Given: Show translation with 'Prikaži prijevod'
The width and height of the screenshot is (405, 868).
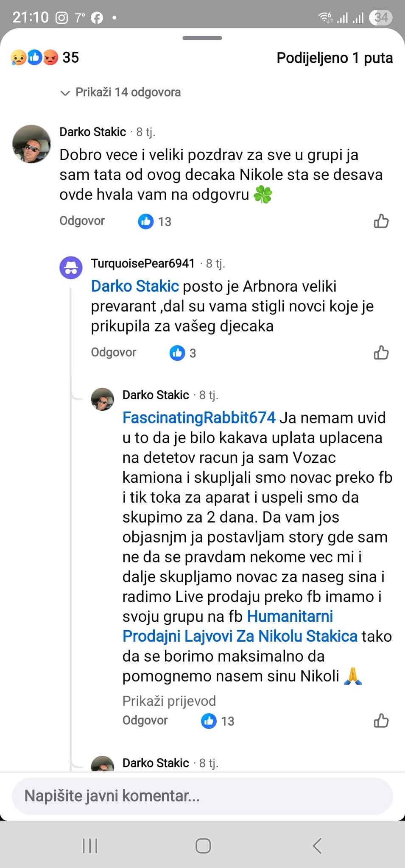Looking at the screenshot, I should (169, 701).
